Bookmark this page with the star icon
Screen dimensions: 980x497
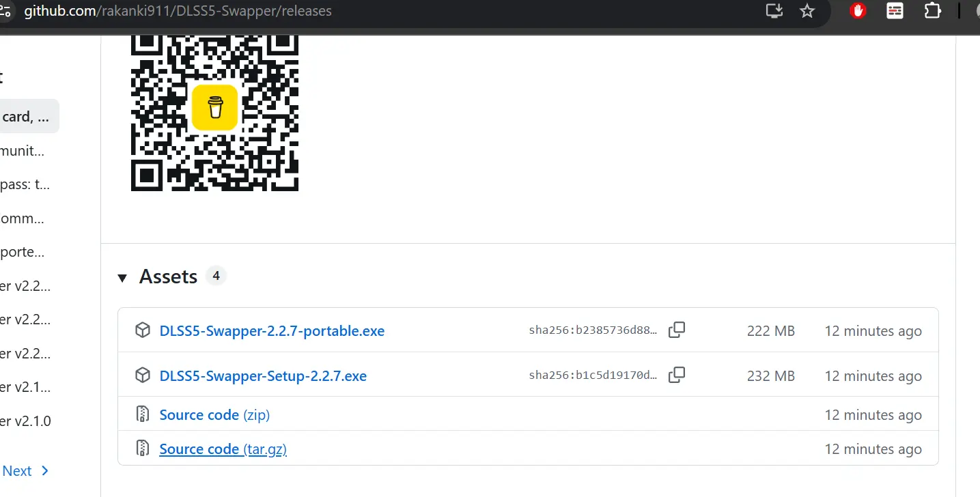click(807, 11)
